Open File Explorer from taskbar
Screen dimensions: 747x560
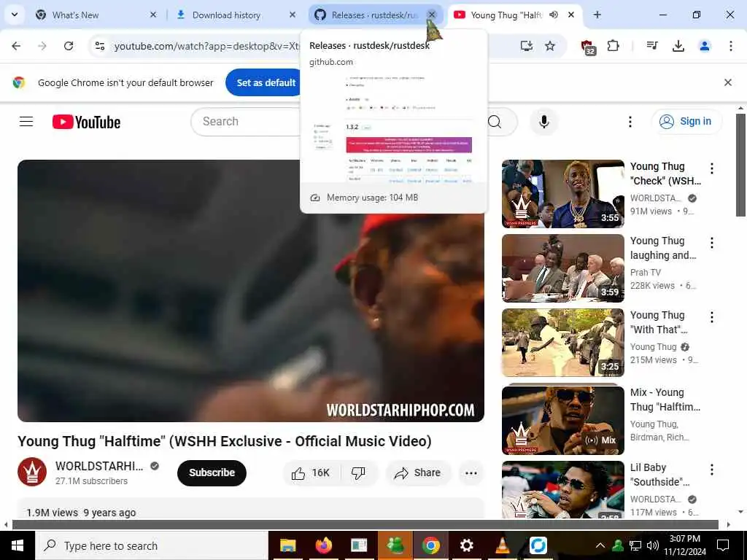pyautogui.click(x=287, y=545)
